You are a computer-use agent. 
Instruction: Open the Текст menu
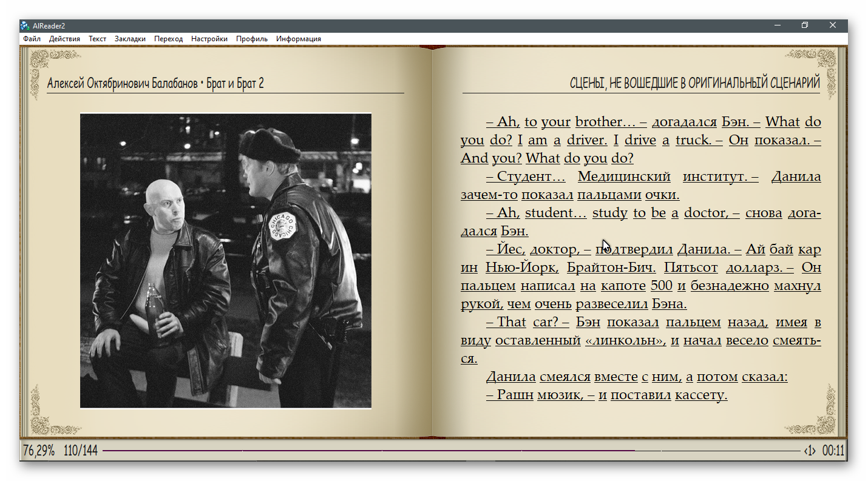point(97,39)
